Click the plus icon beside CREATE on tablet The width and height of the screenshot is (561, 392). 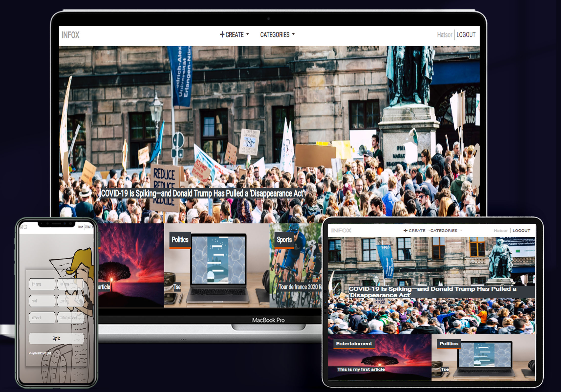pos(405,230)
